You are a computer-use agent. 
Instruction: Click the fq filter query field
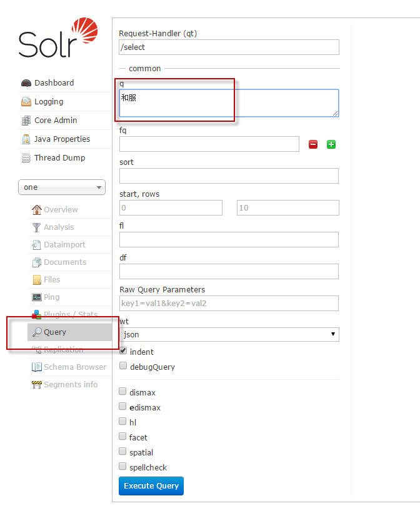[x=209, y=144]
